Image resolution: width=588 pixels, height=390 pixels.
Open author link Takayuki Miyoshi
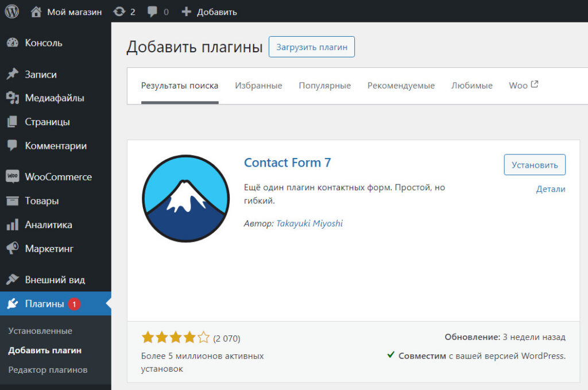(x=310, y=223)
